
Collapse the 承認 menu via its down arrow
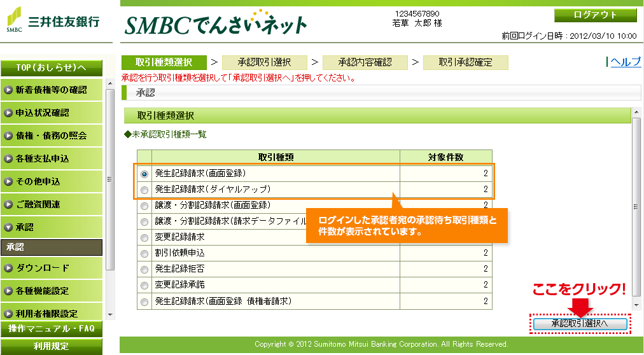(8, 227)
